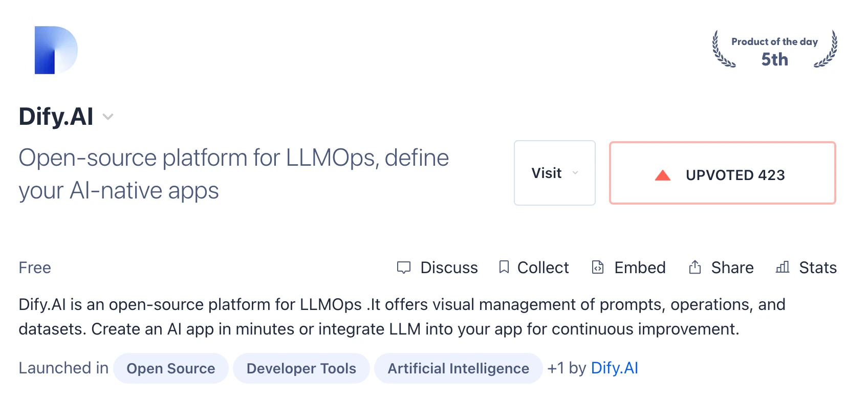Click the Collect bookmark icon
Image resolution: width=868 pixels, height=400 pixels.
(x=504, y=267)
